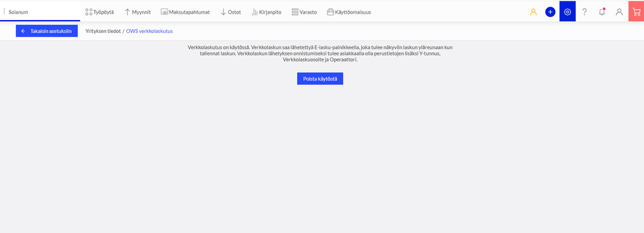Open the Solanum company selector
The height and width of the screenshot is (233, 644).
point(41,12)
